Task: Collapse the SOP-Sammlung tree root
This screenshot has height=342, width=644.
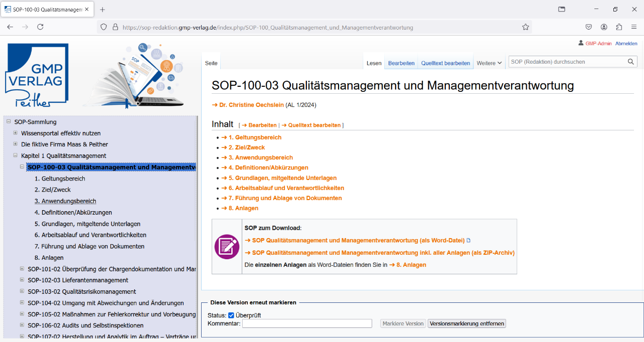Action: point(9,121)
